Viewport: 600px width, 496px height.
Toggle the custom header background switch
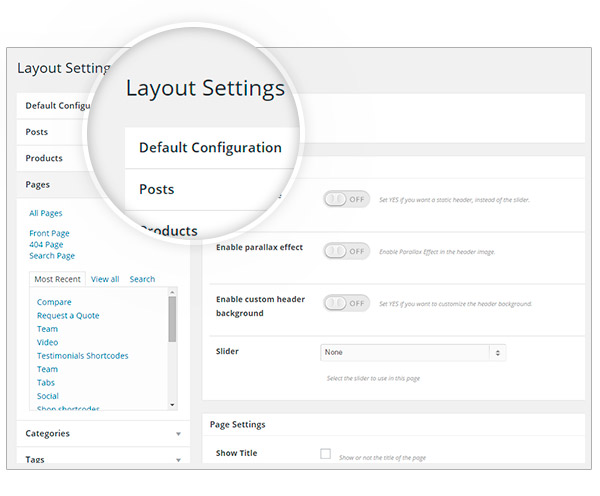[x=346, y=303]
